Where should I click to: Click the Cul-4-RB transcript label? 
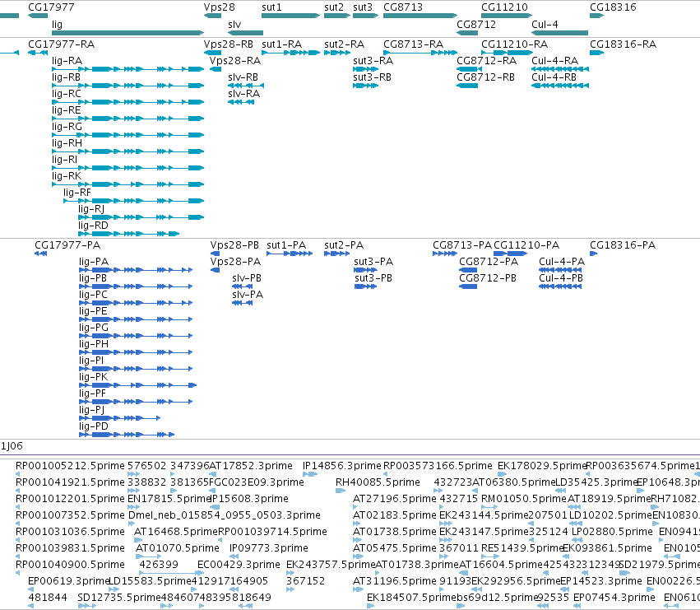click(554, 77)
